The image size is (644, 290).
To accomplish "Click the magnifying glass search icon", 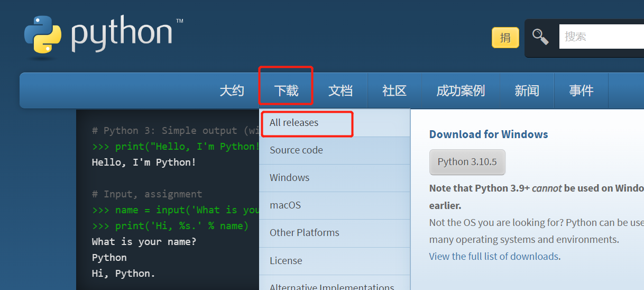I will pos(540,37).
